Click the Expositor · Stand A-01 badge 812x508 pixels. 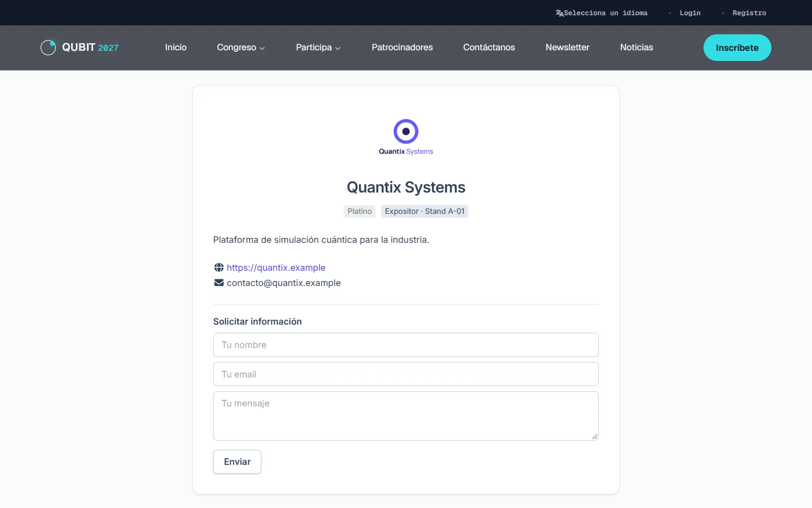pyautogui.click(x=425, y=211)
